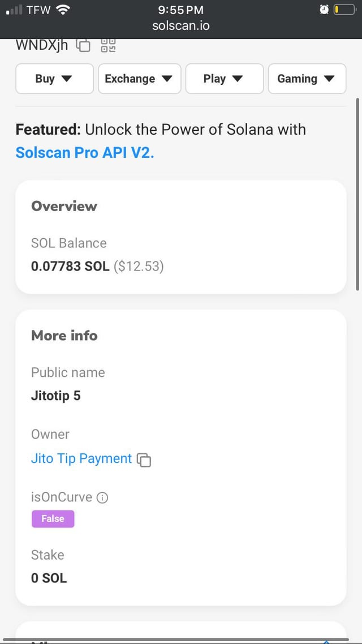Show the address QR code
This screenshot has height=644, width=362.
pos(108,45)
